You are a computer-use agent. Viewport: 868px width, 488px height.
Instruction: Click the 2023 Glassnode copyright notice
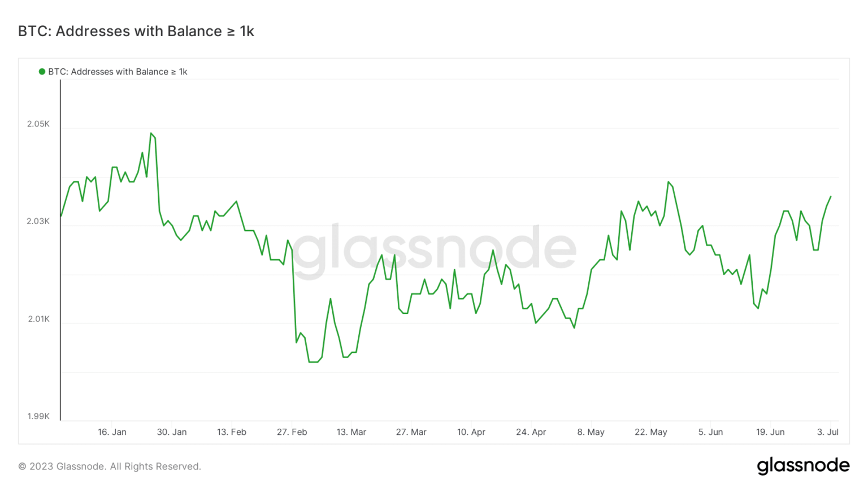coord(110,467)
